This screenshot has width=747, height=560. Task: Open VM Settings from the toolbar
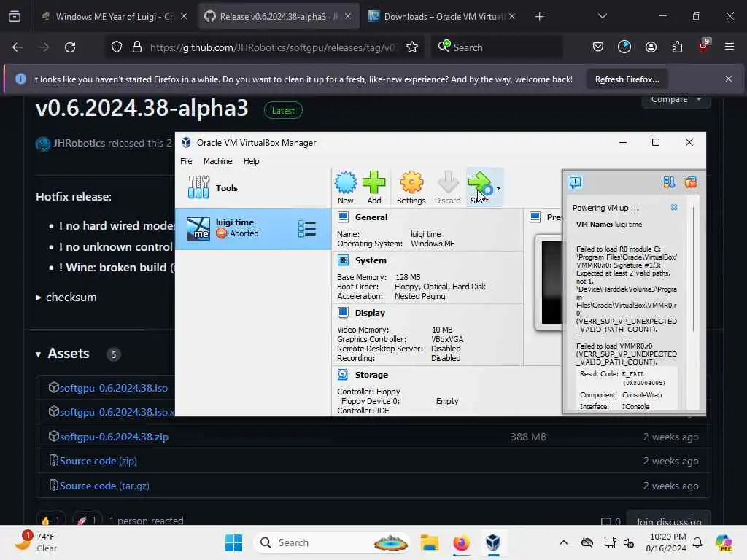click(x=411, y=187)
